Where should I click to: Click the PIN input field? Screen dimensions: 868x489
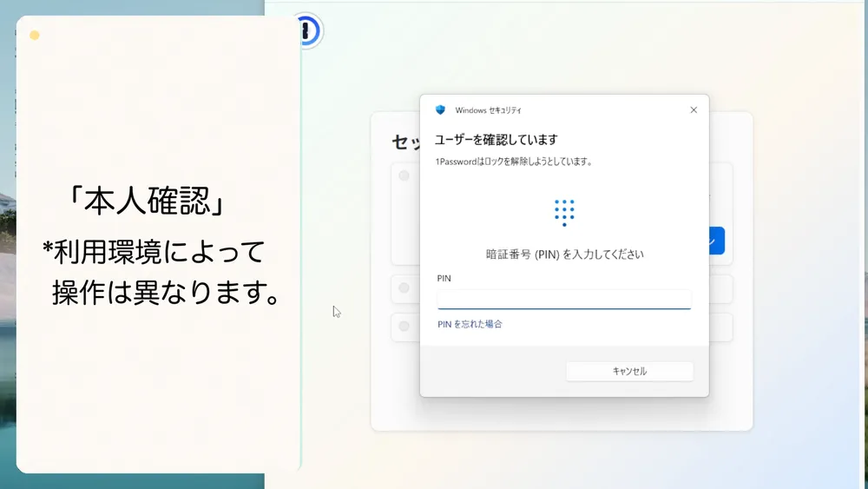coord(564,299)
